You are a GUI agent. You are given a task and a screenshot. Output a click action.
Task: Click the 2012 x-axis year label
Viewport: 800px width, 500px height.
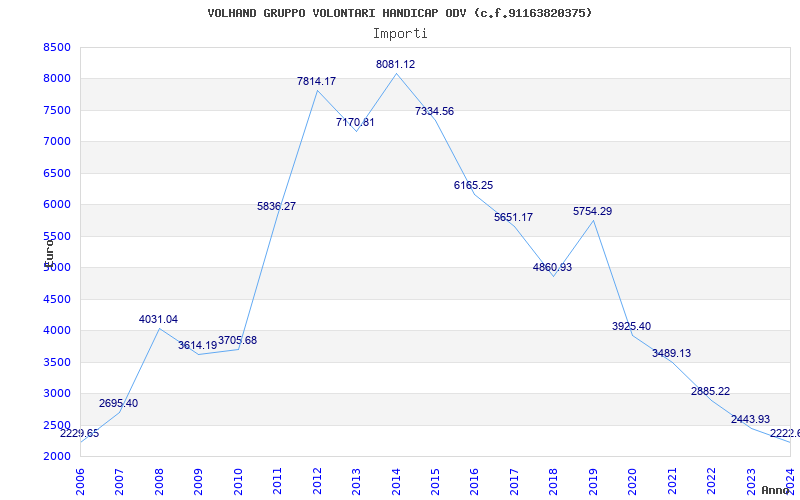coord(317,482)
